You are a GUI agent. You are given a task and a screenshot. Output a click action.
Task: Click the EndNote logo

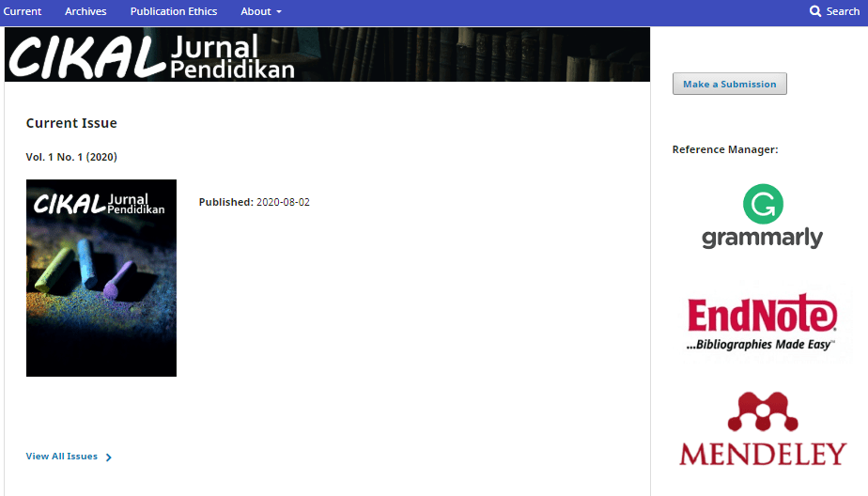tap(762, 323)
